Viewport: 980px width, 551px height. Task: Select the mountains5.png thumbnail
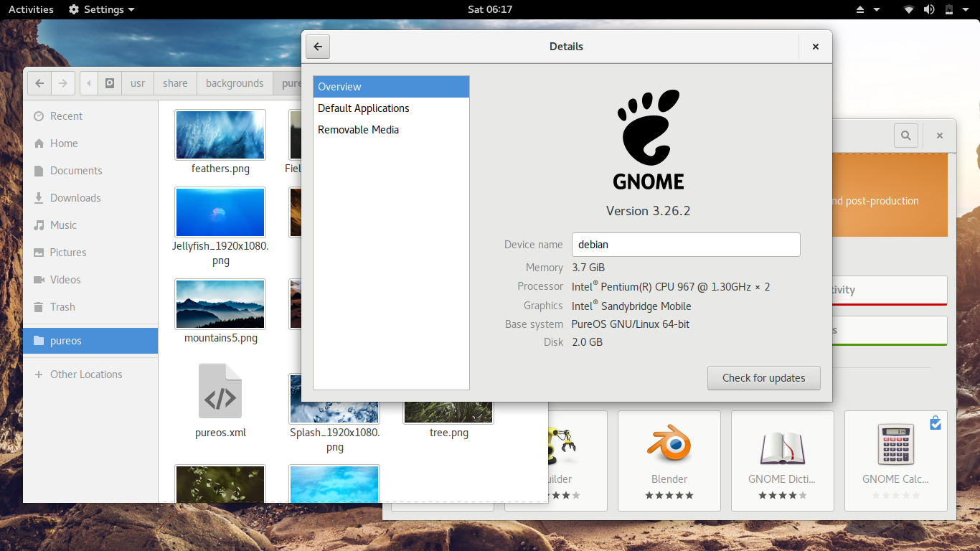[220, 304]
